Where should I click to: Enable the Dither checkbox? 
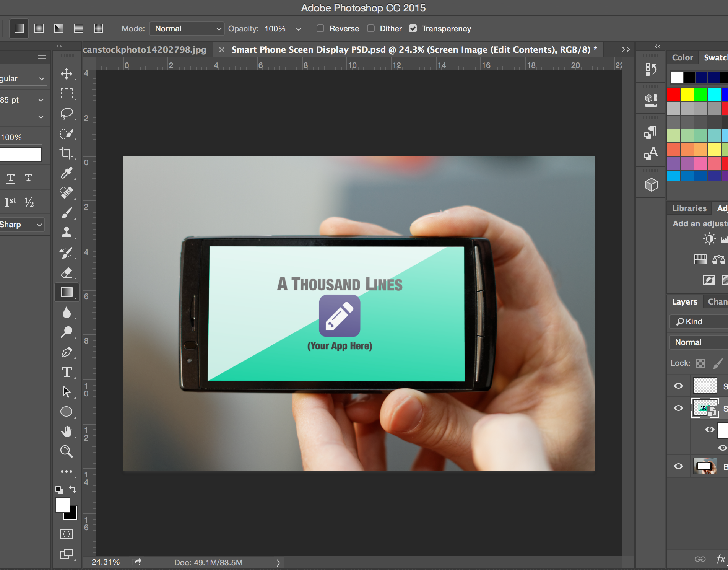[x=371, y=29]
